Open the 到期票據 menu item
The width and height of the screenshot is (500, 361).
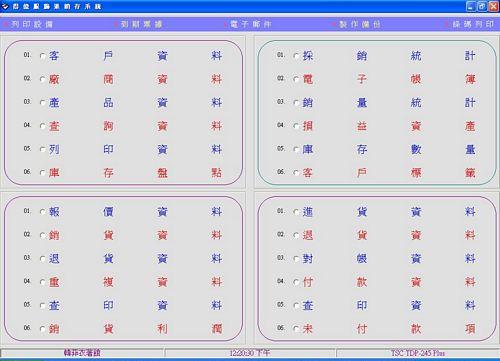click(138, 24)
